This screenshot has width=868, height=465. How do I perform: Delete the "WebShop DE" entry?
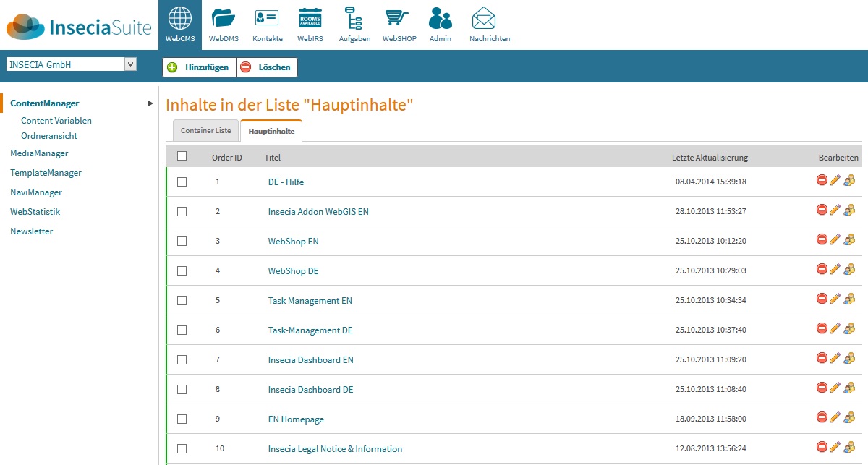tap(822, 269)
